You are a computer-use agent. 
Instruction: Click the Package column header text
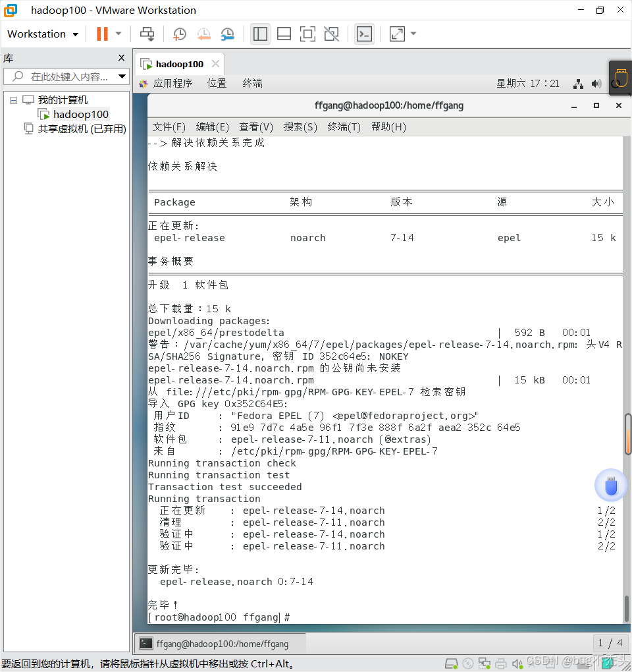(174, 202)
